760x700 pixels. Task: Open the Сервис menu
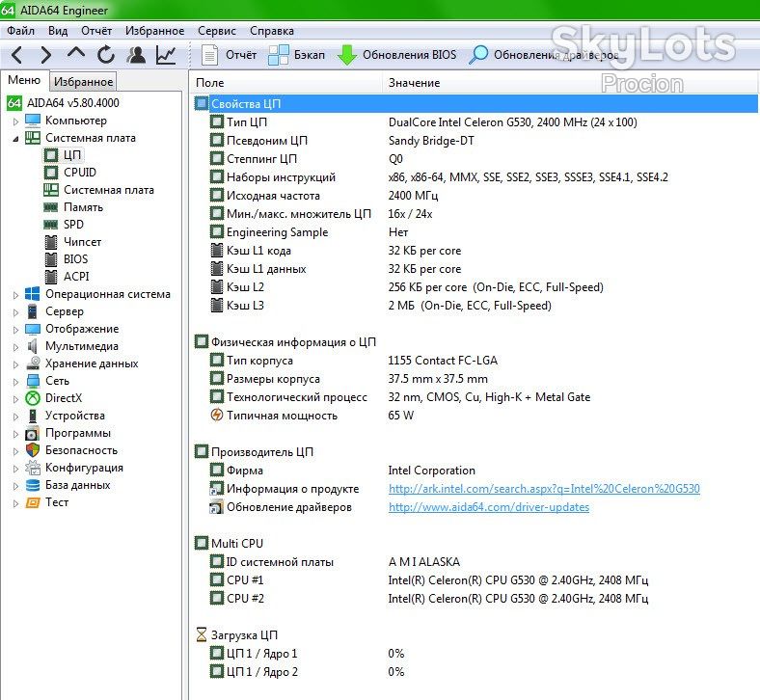pyautogui.click(x=217, y=31)
